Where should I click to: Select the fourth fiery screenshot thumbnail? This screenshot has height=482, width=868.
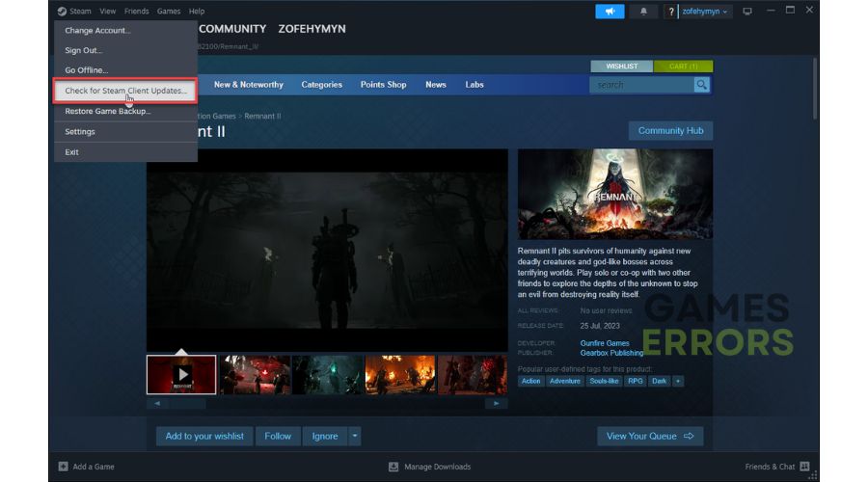[400, 375]
